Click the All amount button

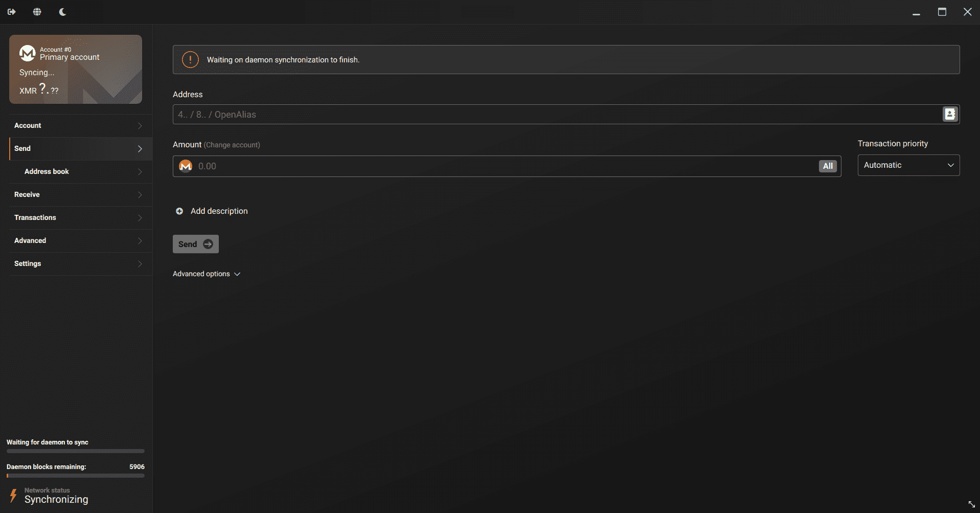tap(827, 166)
